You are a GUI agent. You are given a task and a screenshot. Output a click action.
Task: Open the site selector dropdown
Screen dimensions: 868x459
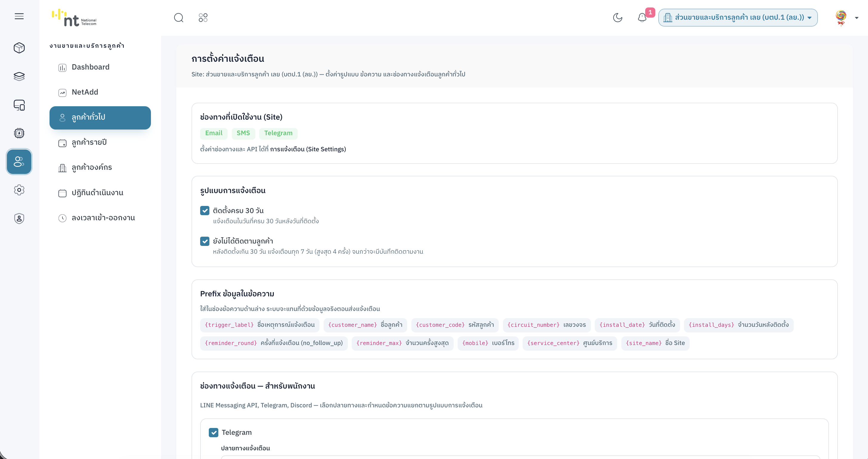coord(738,18)
